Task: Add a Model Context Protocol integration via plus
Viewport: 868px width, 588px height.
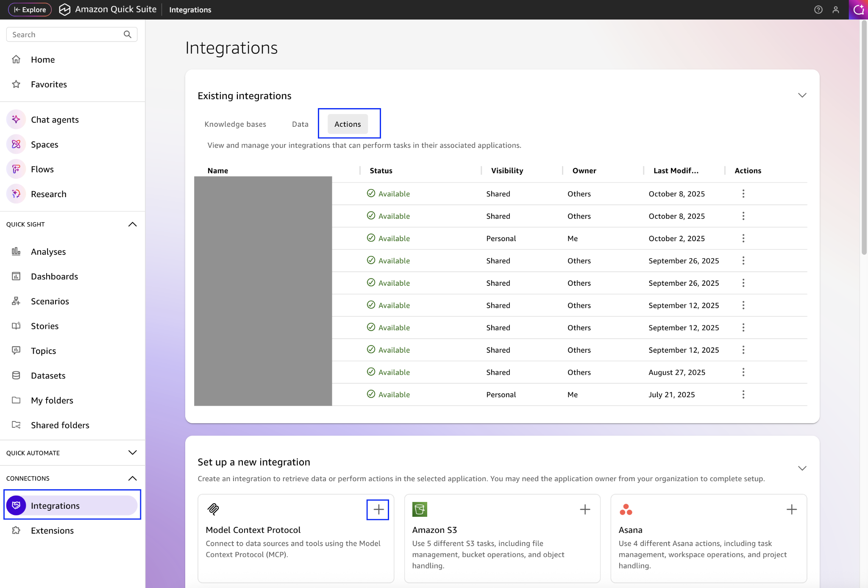Action: (377, 510)
